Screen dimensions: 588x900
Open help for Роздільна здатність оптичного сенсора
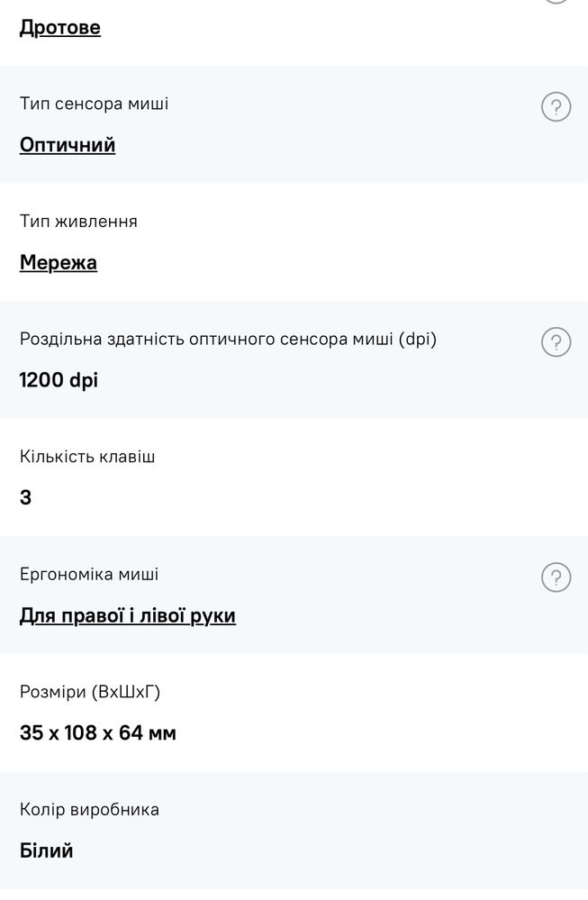[556, 342]
